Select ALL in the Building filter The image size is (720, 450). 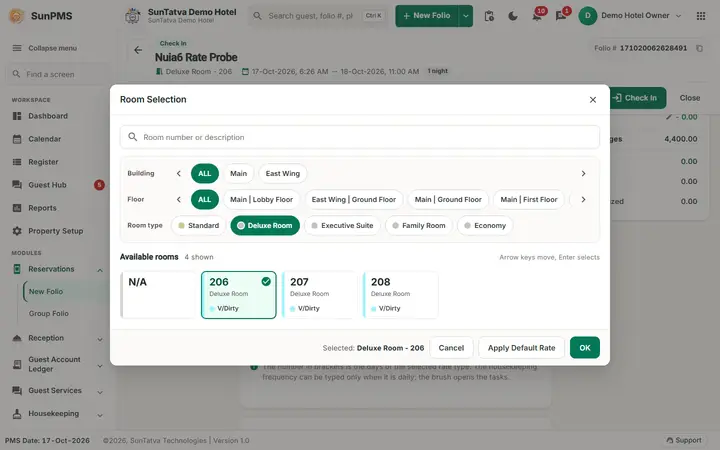tap(205, 174)
